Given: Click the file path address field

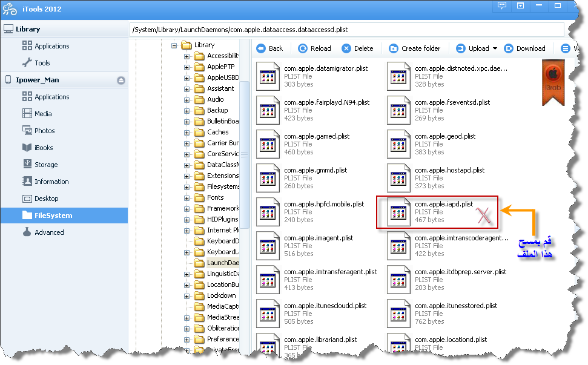Looking at the screenshot, I should (347, 30).
